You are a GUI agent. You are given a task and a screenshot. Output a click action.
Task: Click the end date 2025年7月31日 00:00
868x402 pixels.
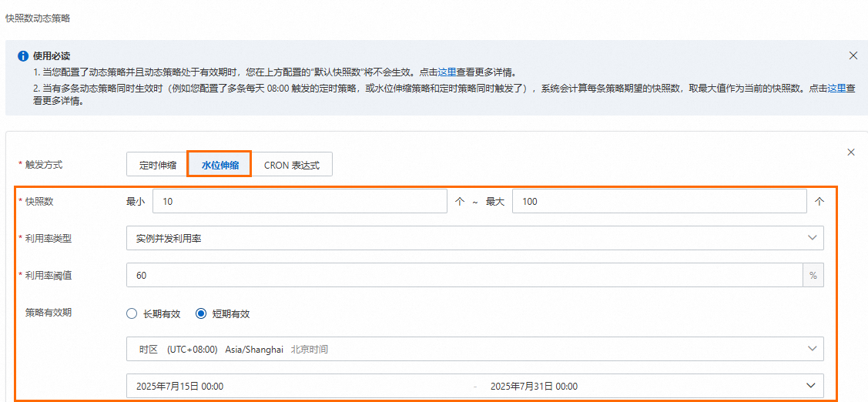(x=534, y=386)
